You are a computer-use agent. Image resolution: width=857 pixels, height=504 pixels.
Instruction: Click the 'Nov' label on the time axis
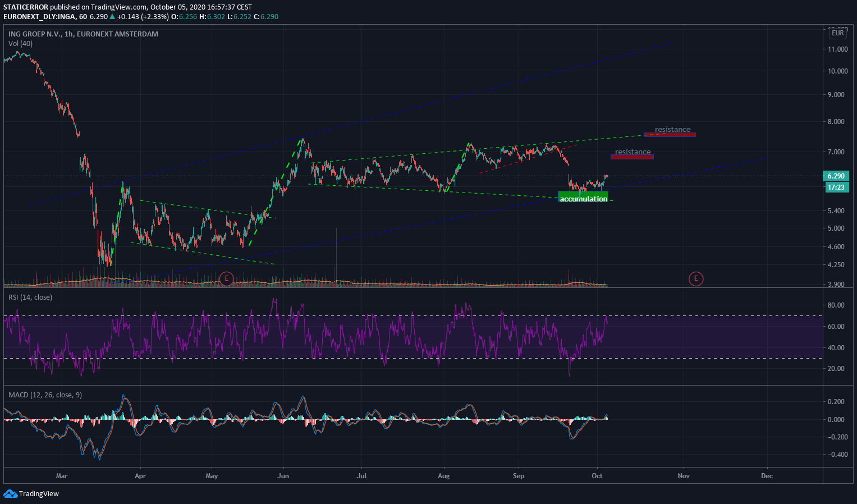pyautogui.click(x=684, y=476)
